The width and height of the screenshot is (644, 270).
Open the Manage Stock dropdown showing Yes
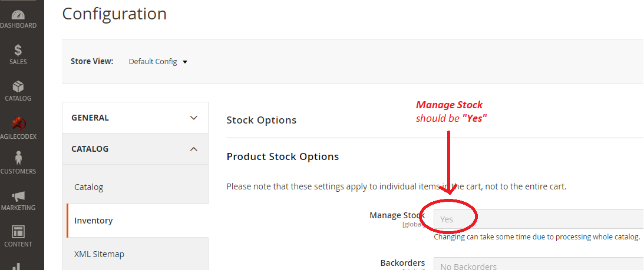539,219
